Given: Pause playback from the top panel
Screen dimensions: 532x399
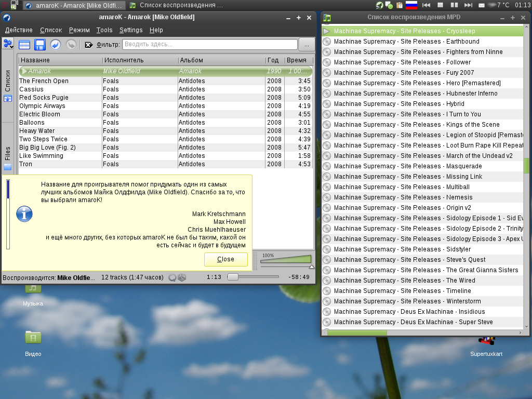Looking at the screenshot, I should click(x=454, y=5).
